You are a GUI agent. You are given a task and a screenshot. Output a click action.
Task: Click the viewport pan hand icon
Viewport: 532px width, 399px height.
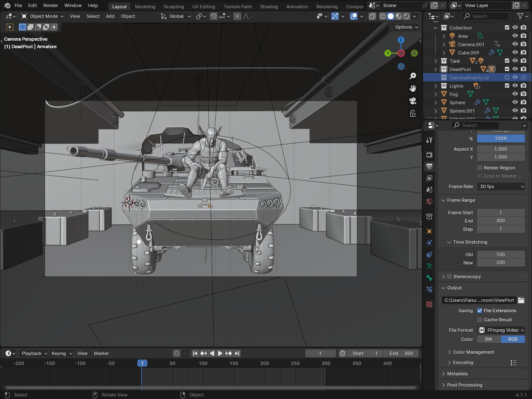pyautogui.click(x=413, y=88)
